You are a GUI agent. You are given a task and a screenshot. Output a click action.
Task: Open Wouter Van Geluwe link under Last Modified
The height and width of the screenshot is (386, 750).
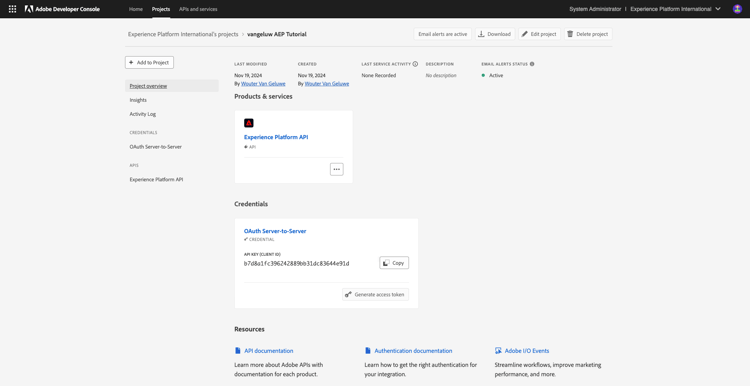point(263,84)
